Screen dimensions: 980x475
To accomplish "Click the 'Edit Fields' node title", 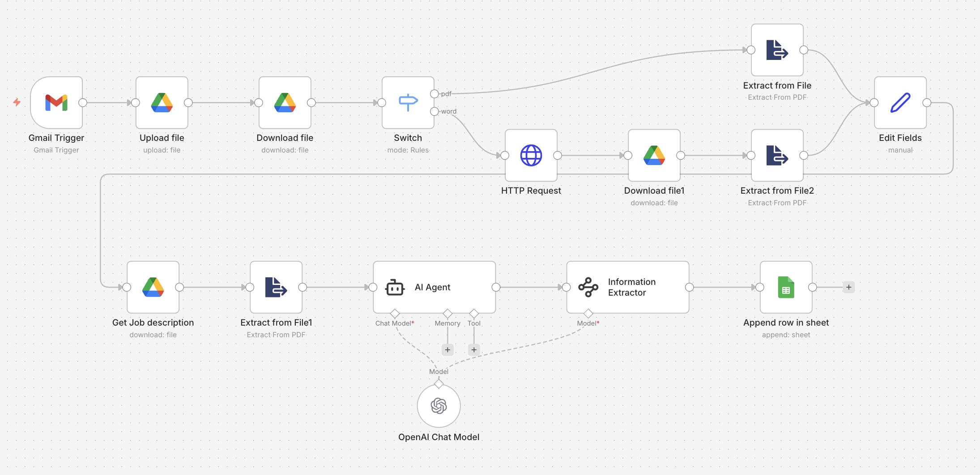I will [900, 138].
